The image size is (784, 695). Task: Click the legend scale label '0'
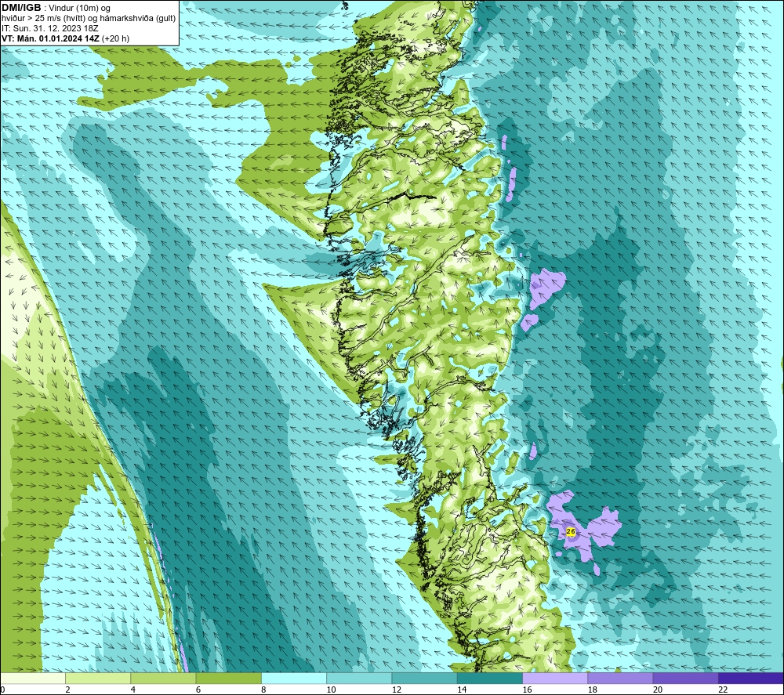click(2, 690)
